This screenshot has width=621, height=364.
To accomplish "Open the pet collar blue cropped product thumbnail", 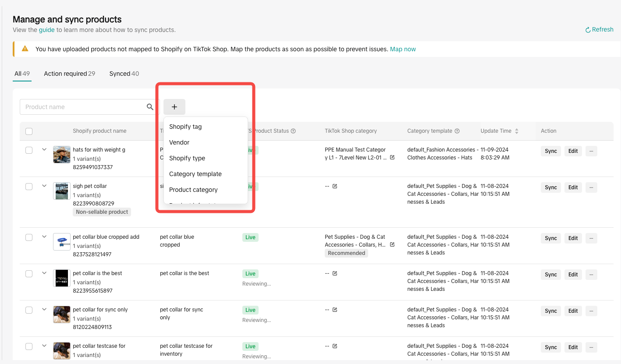I will [62, 242].
